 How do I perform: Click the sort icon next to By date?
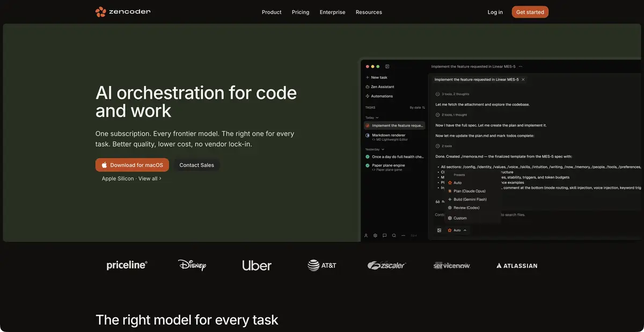pyautogui.click(x=423, y=107)
